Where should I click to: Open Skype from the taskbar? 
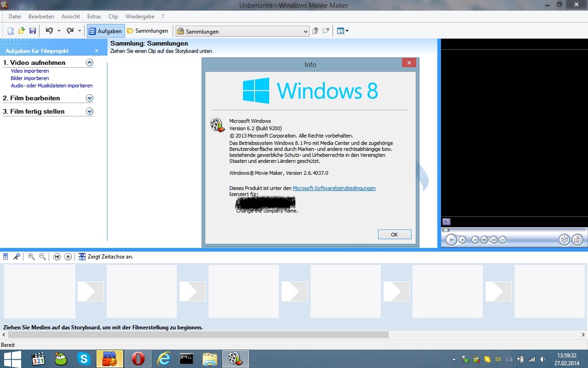84,359
